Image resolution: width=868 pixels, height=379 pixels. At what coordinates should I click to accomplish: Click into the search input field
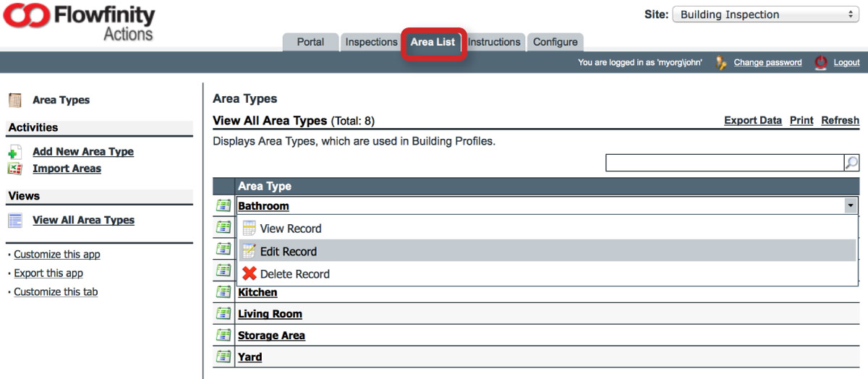[725, 163]
